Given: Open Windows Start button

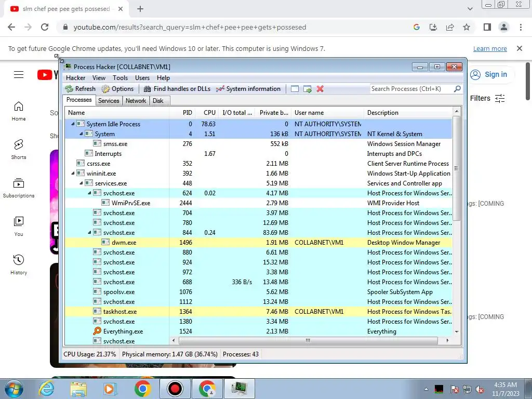Looking at the screenshot, I should point(14,389).
